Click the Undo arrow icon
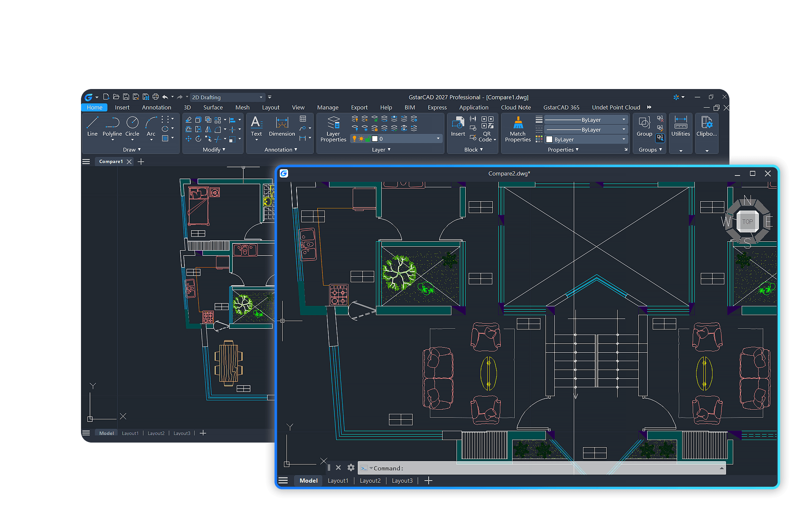 click(165, 97)
